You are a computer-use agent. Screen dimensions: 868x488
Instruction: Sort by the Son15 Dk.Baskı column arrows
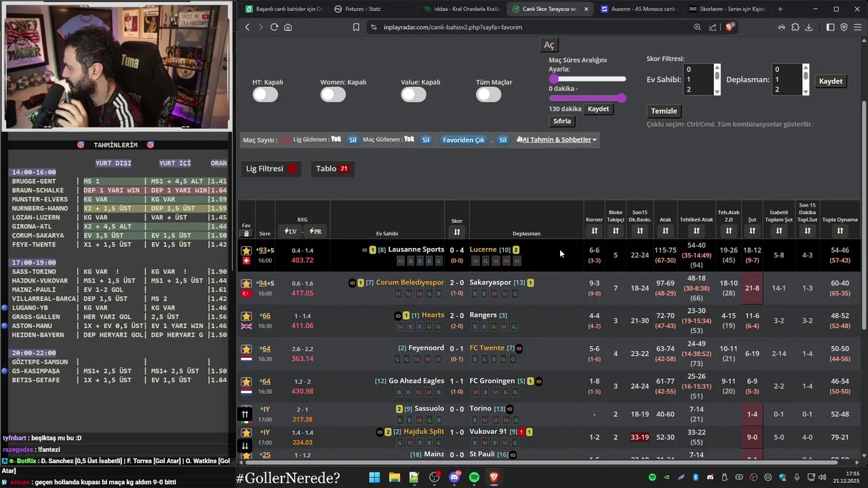coord(639,231)
